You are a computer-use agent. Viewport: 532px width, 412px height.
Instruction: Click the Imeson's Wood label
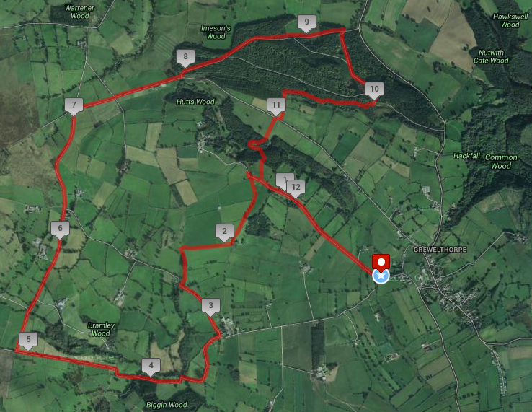coord(216,32)
